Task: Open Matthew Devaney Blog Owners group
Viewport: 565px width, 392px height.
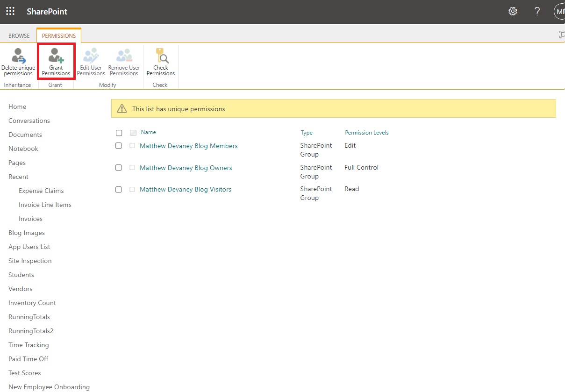Action: click(x=186, y=167)
